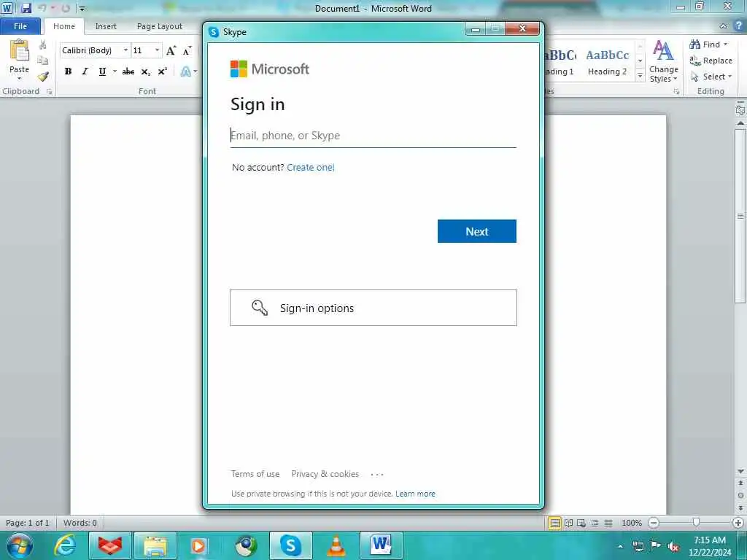Click the Skype logo in window title bar
This screenshot has height=560, width=747.
click(214, 32)
